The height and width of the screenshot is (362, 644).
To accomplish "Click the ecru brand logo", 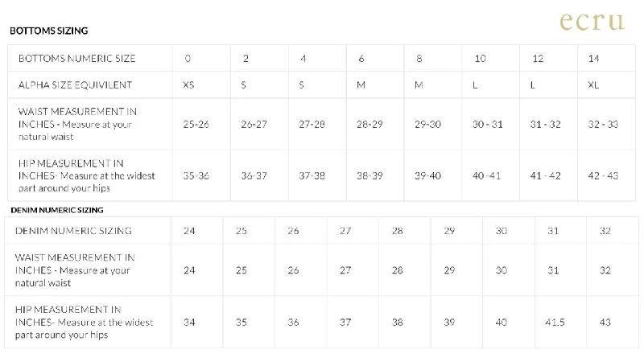I will [592, 23].
